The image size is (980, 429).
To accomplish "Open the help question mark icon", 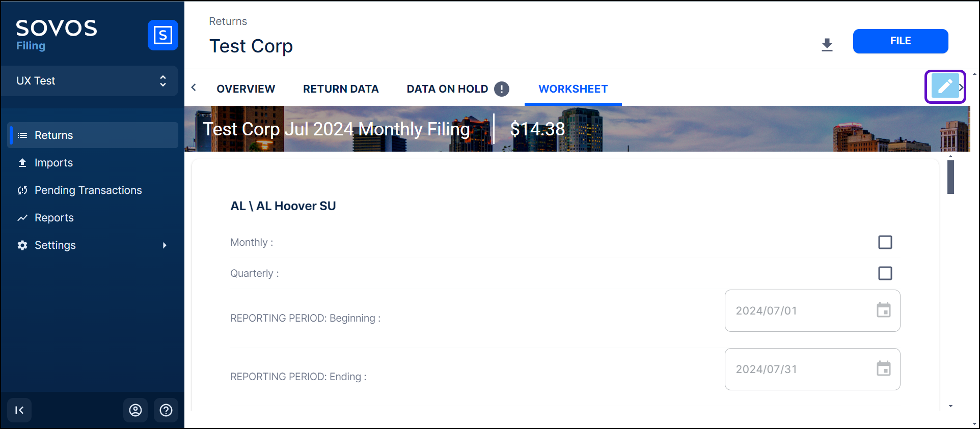I will pyautogui.click(x=166, y=410).
